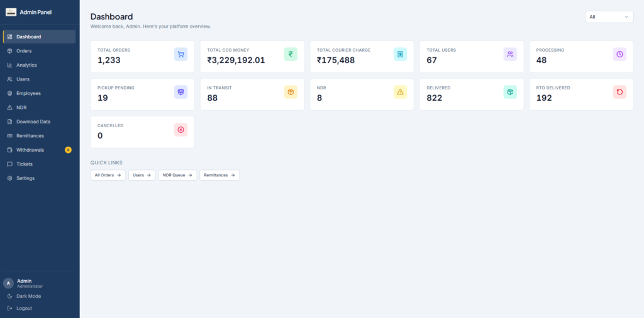Open the NDR Queue quick link
Viewport: 644px width, 318px height.
coord(177,175)
